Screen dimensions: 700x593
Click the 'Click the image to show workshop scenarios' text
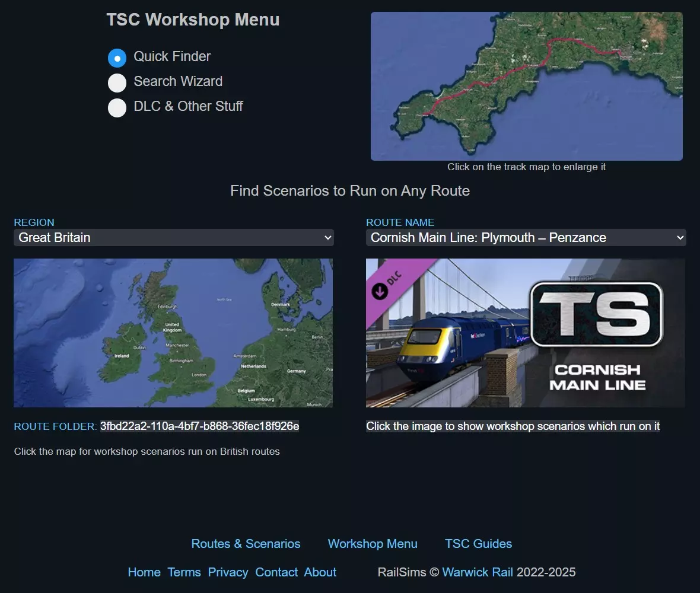[513, 426]
